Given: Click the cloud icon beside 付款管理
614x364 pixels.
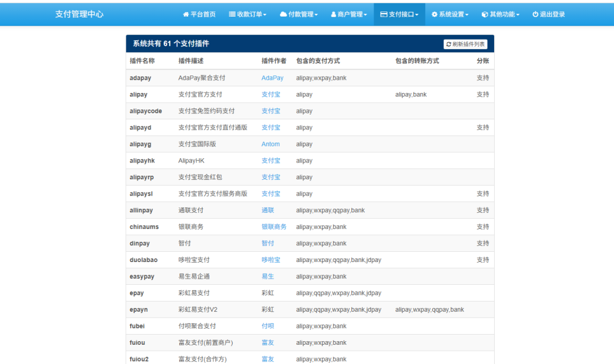Looking at the screenshot, I should pyautogui.click(x=283, y=14).
